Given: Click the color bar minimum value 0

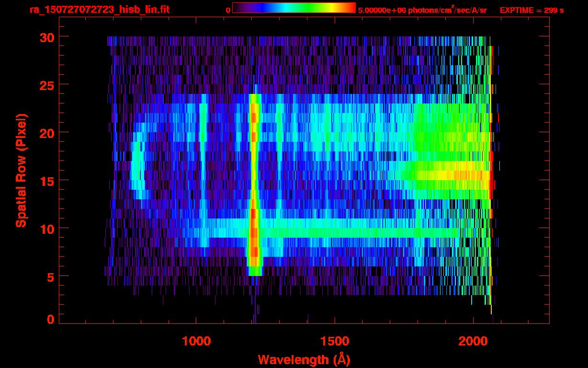Looking at the screenshot, I should coord(228,10).
